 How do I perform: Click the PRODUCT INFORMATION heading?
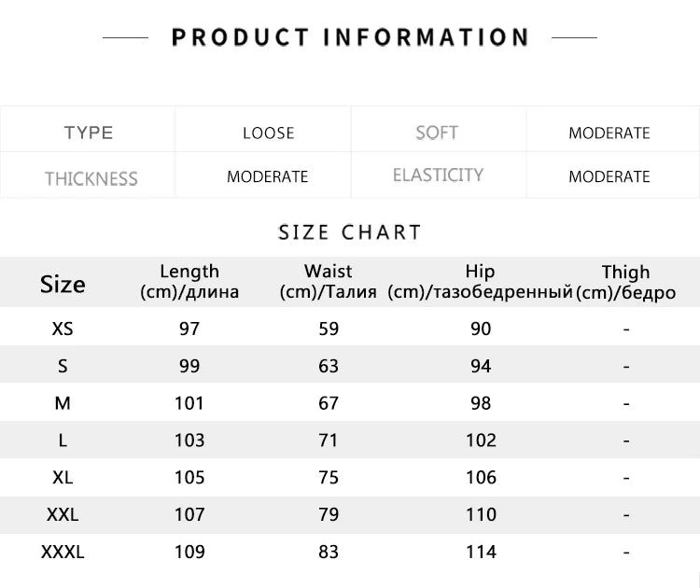[350, 37]
